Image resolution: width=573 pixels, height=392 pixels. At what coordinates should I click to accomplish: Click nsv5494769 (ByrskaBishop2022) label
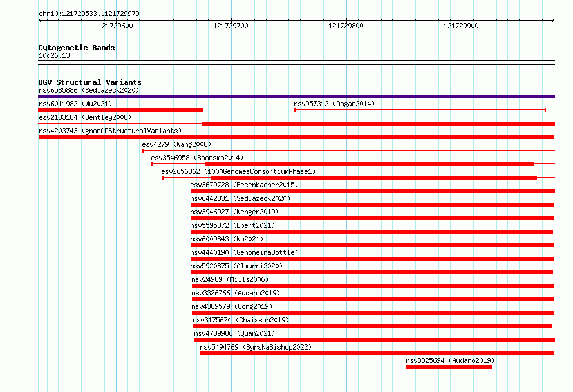pos(256,347)
